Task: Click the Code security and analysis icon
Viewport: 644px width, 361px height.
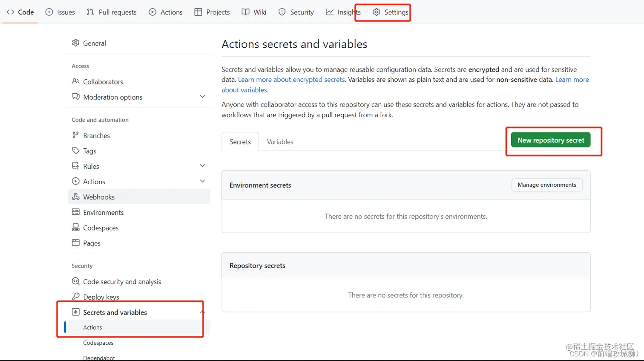Action: [76, 281]
